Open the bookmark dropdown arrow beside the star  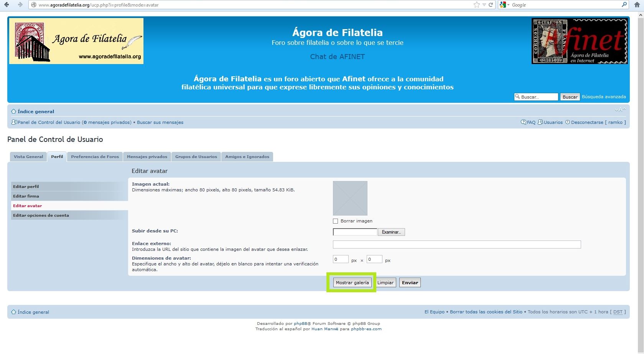[x=484, y=5]
